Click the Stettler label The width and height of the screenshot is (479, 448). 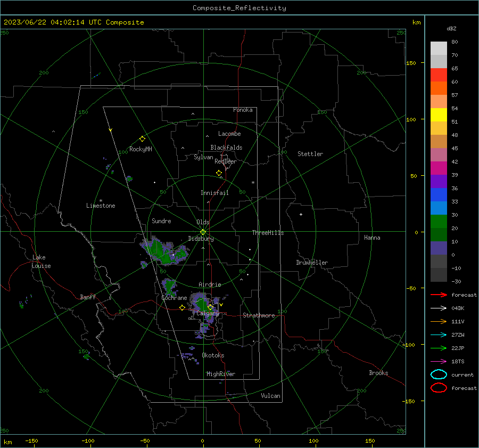click(310, 154)
